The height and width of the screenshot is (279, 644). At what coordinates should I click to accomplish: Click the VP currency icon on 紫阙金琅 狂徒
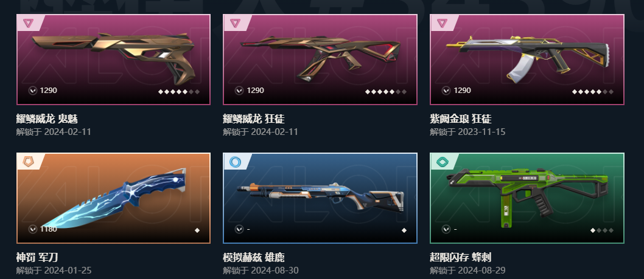pos(446,90)
